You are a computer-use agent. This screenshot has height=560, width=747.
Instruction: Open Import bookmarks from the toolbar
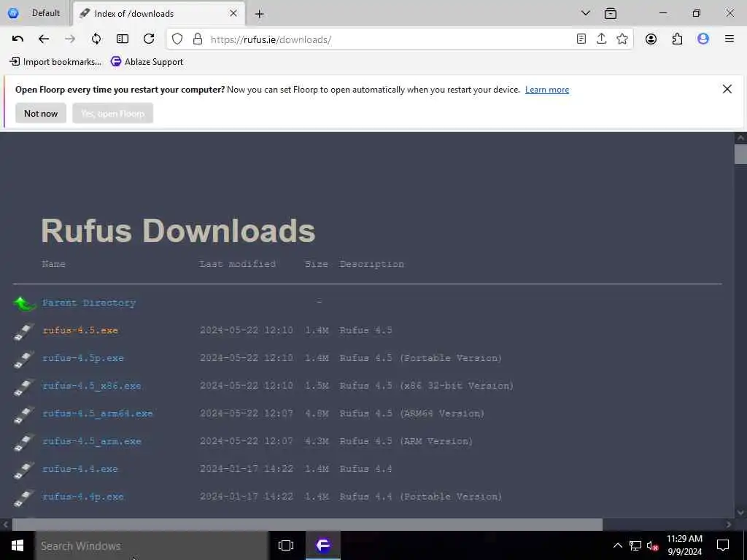(55, 61)
